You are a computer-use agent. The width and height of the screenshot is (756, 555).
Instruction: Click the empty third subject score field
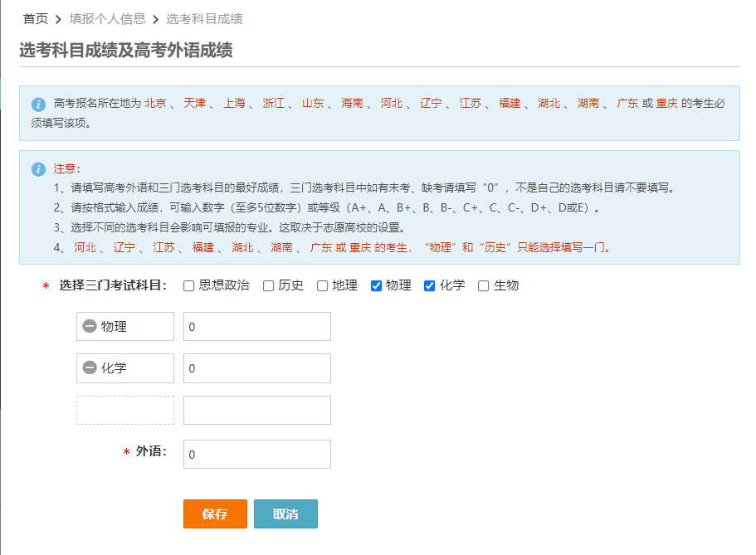tap(256, 411)
